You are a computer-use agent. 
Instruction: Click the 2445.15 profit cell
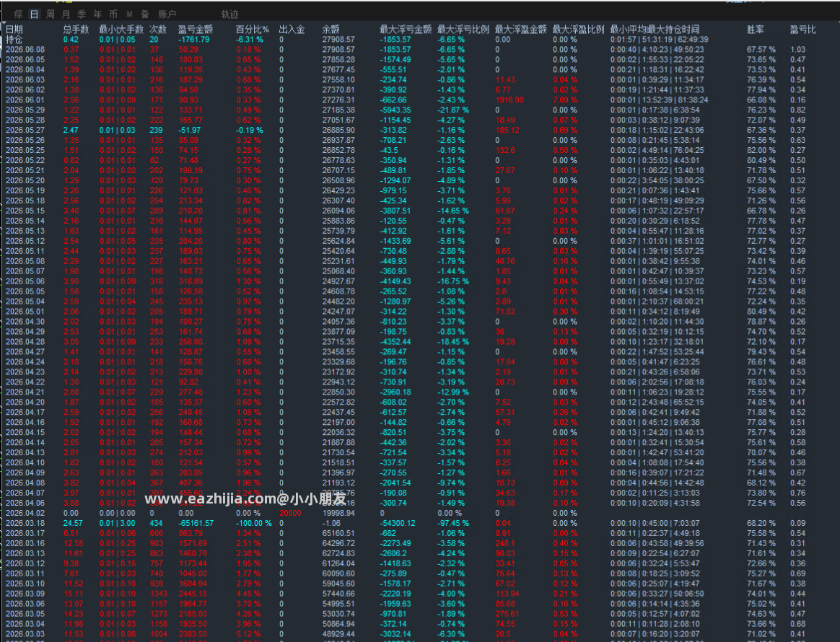pos(193,594)
